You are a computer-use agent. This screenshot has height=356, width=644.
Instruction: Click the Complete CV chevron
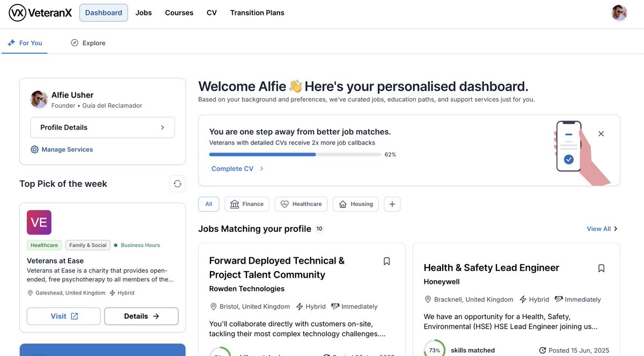click(262, 169)
